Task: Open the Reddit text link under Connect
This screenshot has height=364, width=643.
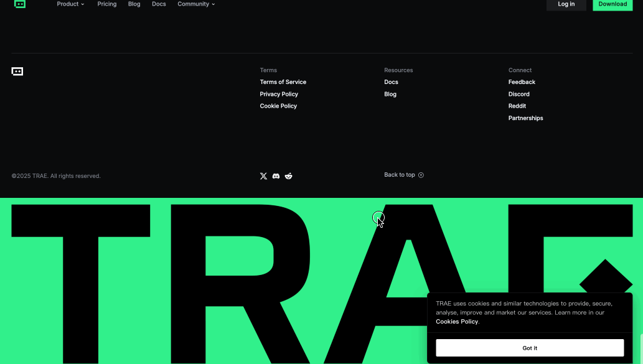Action: (517, 106)
